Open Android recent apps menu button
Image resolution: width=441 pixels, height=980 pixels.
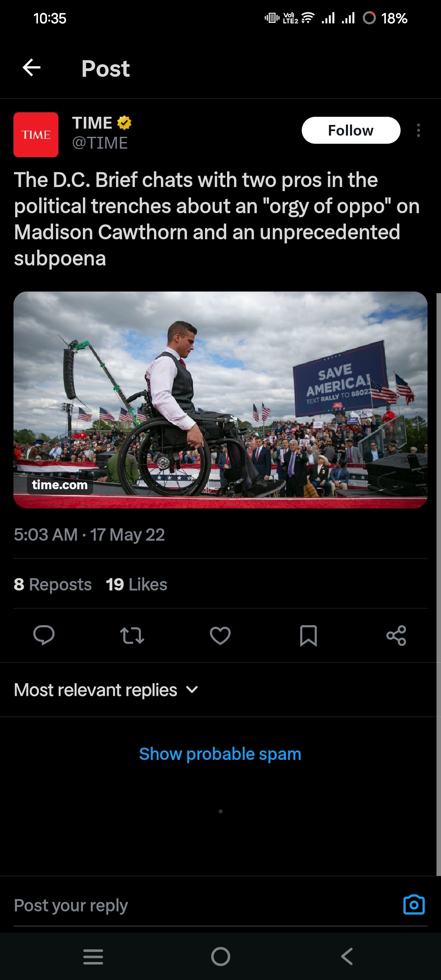coord(93,956)
